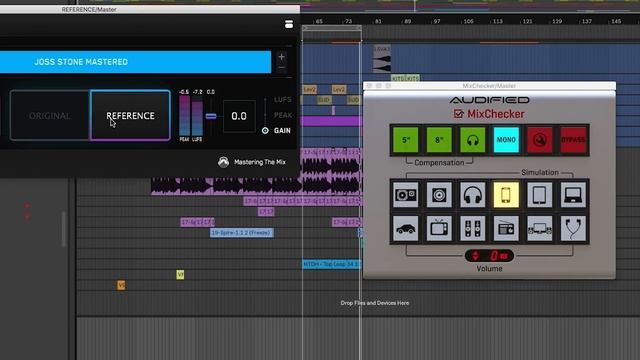The image size is (640, 360).
Task: Select the hi-fi tower speakers simulation icon
Action: click(x=472, y=229)
